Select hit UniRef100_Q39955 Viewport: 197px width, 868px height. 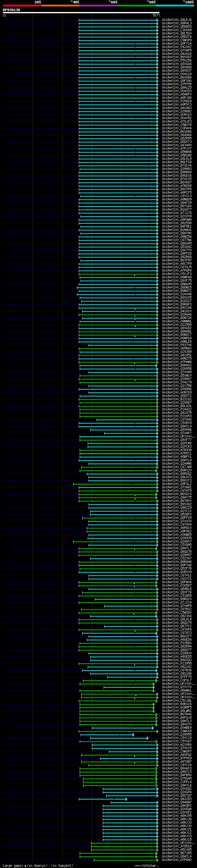pos(177,734)
